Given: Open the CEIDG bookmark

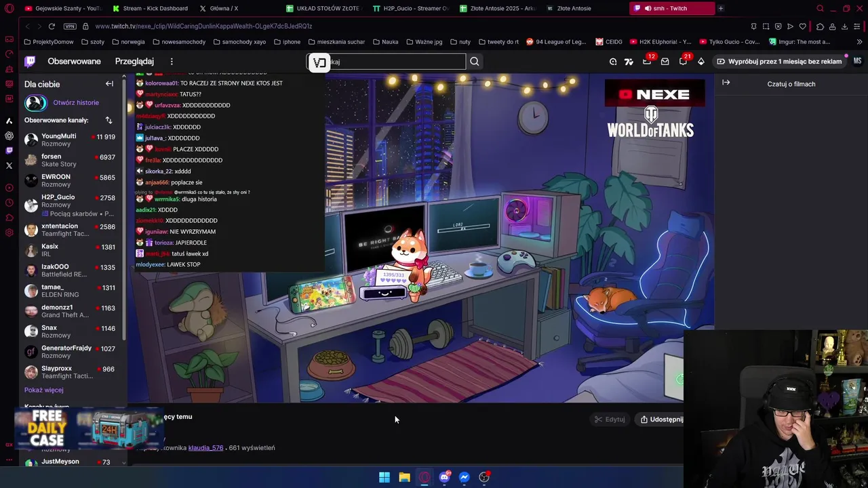Looking at the screenshot, I should point(609,42).
